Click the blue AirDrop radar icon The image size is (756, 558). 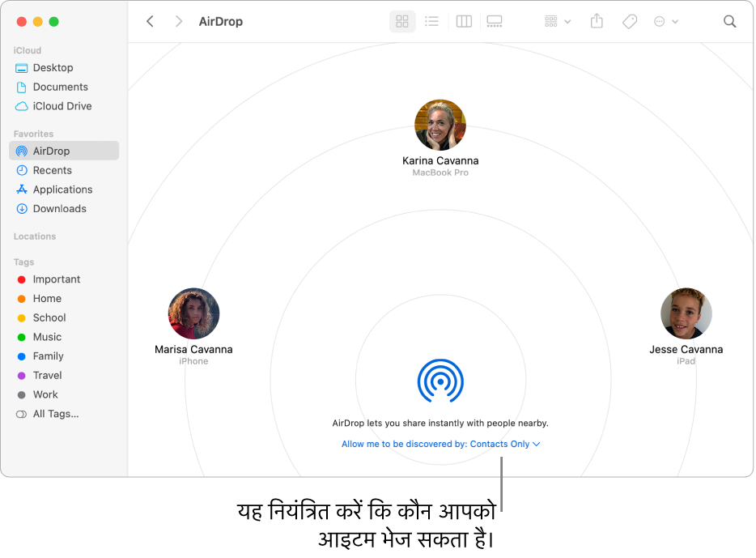(x=440, y=381)
